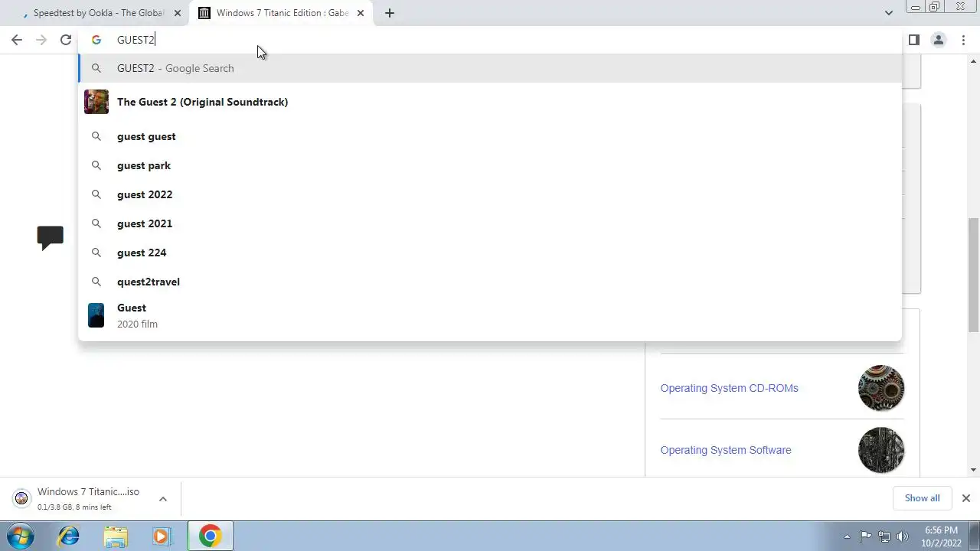Screen dimensions: 980x551
Task: Click the page vertical scrollbar thumb
Action: 974,275
